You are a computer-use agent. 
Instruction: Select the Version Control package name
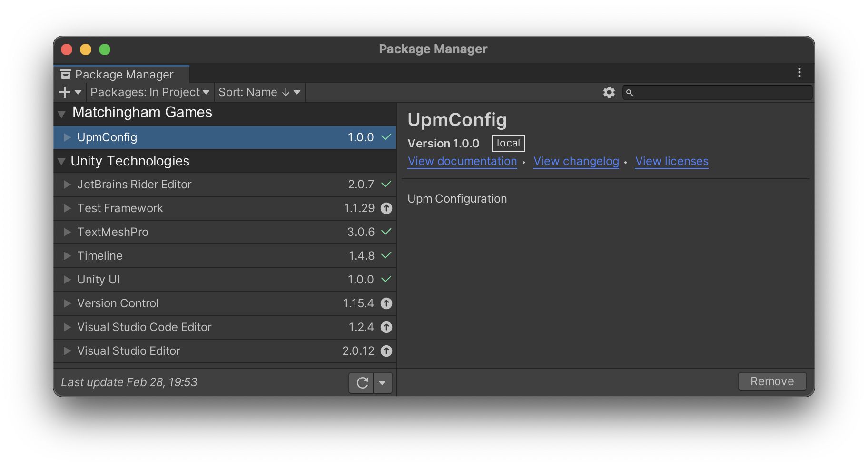[x=118, y=303]
